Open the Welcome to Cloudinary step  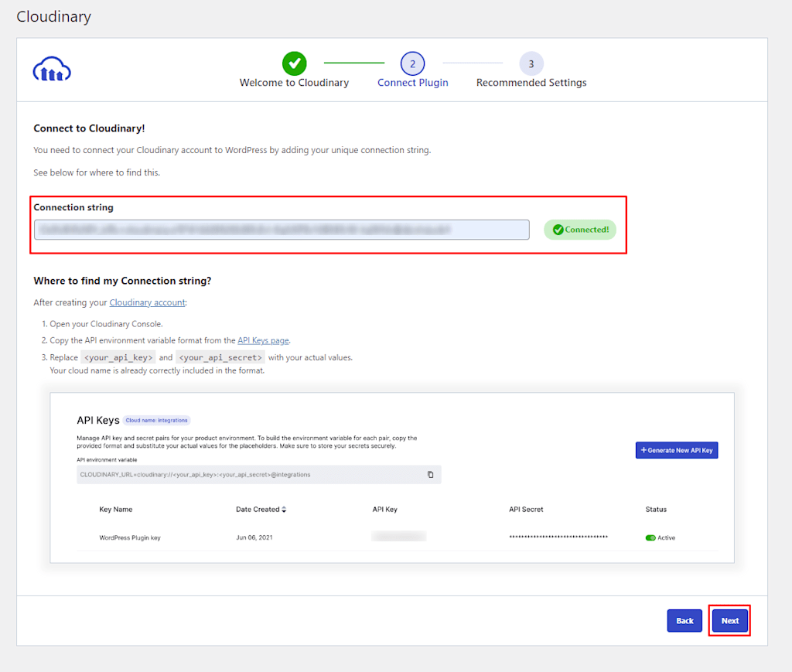[x=294, y=82]
